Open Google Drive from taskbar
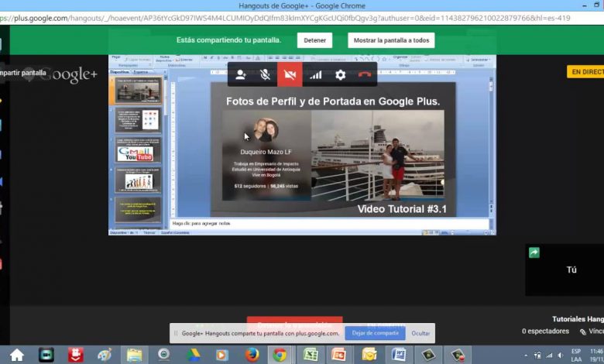 [x=193, y=355]
